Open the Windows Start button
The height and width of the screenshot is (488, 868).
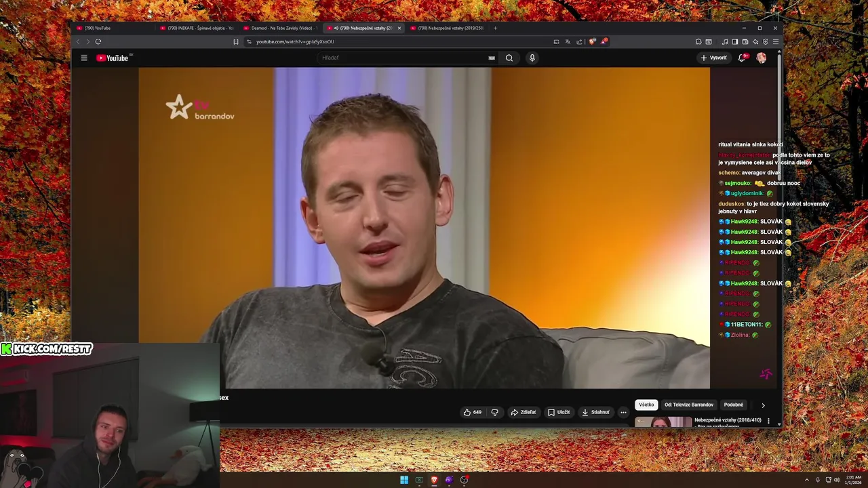pyautogui.click(x=404, y=480)
